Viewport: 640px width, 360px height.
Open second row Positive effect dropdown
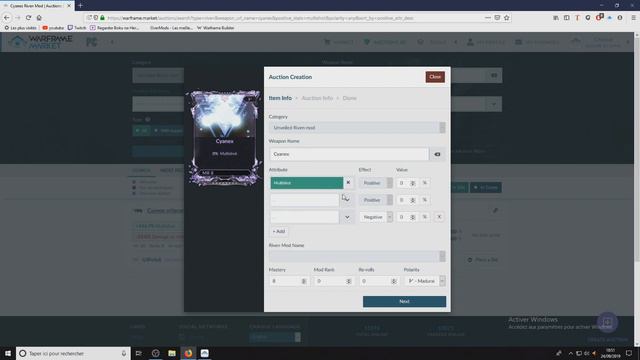pos(376,200)
